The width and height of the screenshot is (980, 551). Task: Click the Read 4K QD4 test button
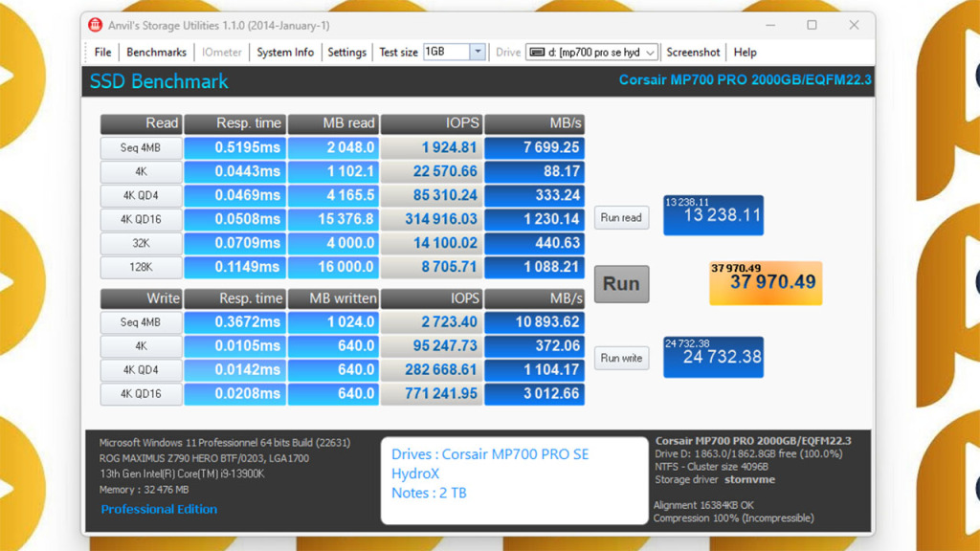pos(141,195)
